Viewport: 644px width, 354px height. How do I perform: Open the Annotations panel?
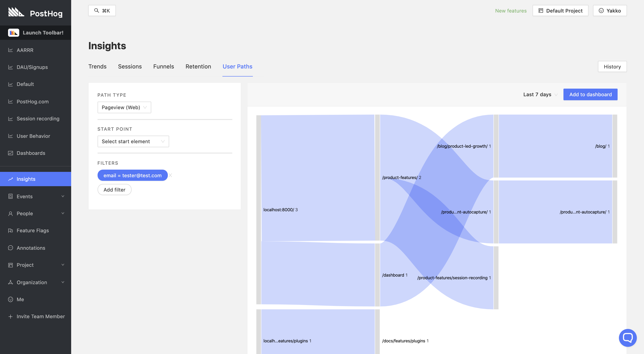pyautogui.click(x=31, y=248)
